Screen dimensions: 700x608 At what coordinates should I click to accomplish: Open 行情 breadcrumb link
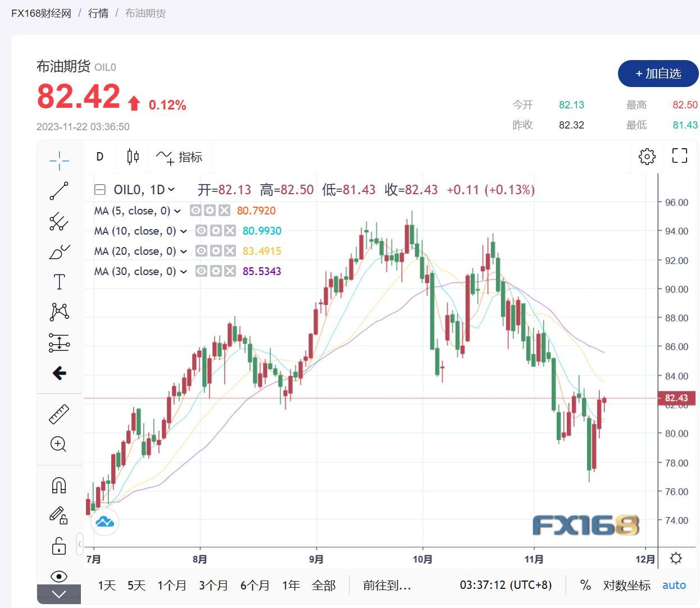click(98, 13)
